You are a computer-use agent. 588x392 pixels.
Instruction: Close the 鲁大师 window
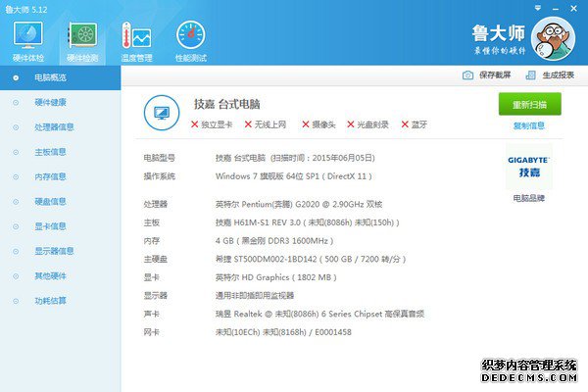pyautogui.click(x=573, y=8)
